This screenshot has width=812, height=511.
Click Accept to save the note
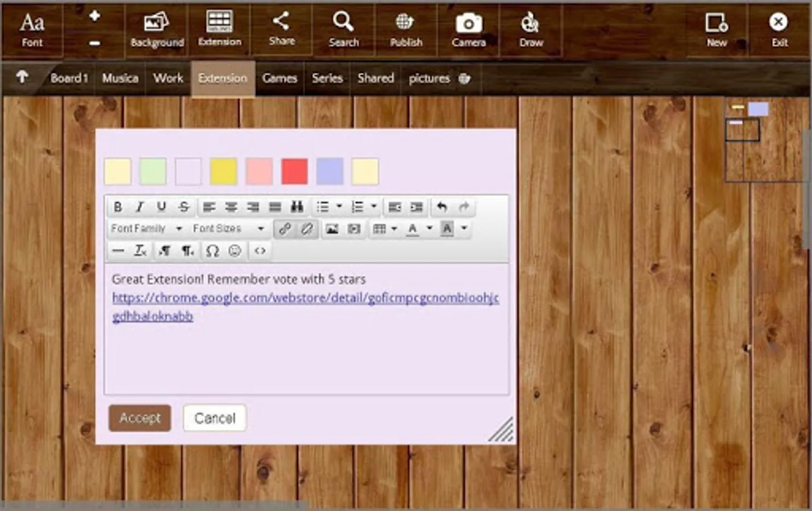(140, 418)
